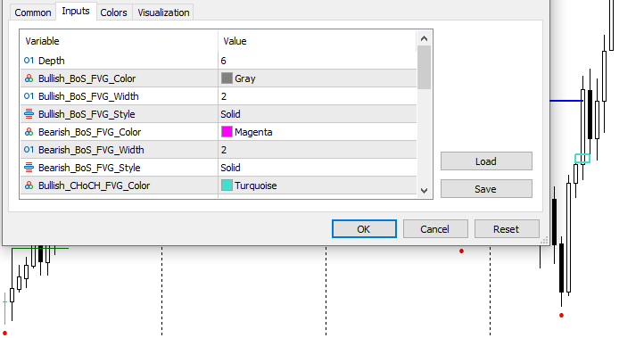Click the inputs list scrollbar thumb
644x338 pixels.
tap(425, 67)
